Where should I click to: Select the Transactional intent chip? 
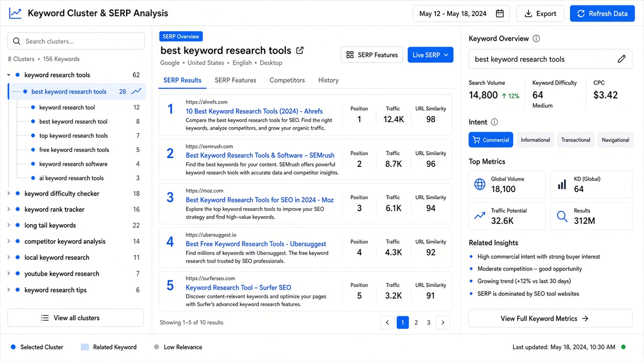click(576, 140)
